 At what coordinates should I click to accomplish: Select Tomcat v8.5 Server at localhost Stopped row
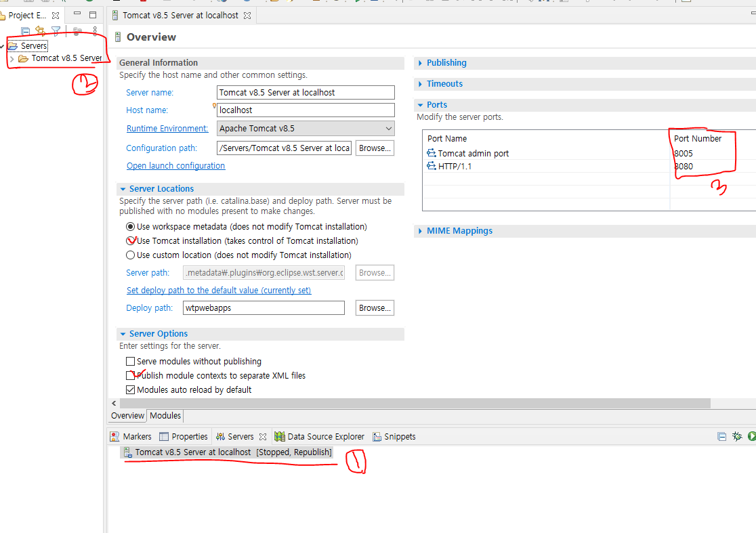coord(227,452)
